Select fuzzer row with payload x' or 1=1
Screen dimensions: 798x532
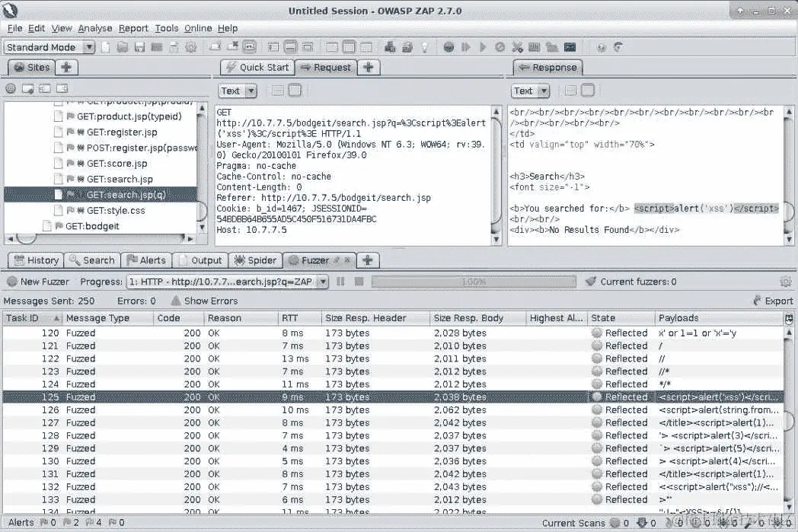tap(393, 333)
